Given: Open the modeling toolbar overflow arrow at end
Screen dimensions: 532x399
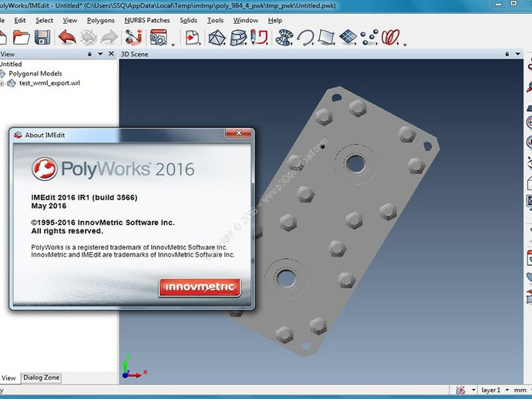Looking at the screenshot, I should [x=405, y=45].
